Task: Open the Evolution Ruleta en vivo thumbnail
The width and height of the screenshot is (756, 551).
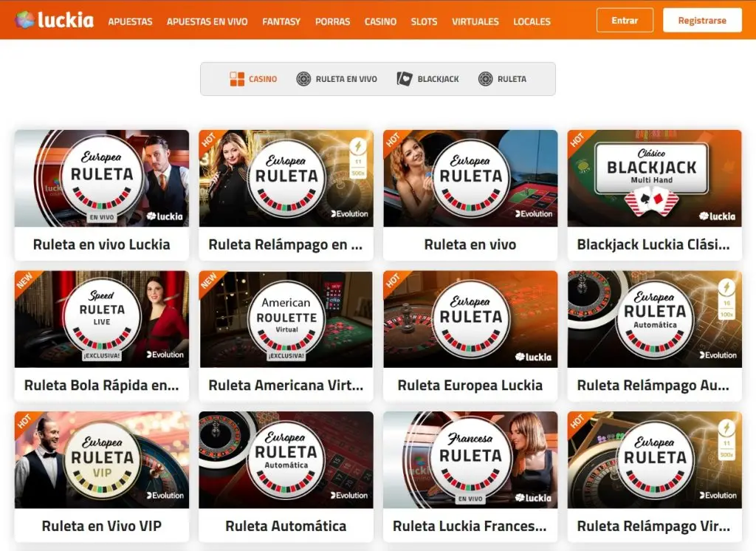Action: pos(470,179)
